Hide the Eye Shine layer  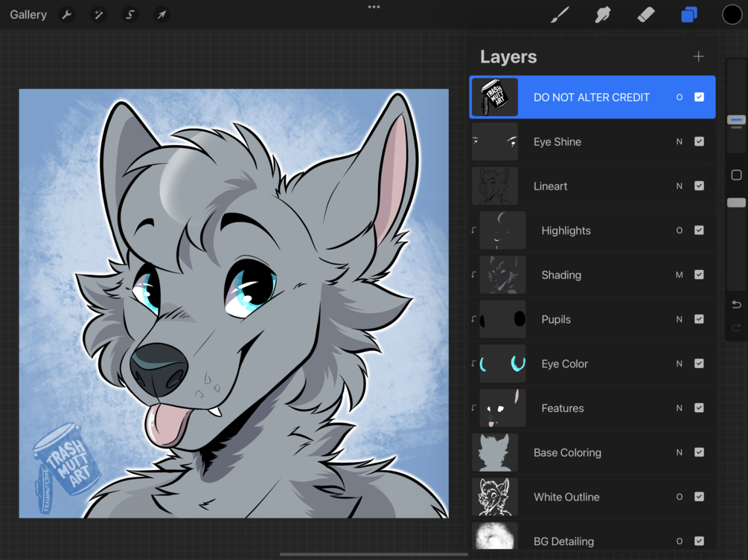pos(699,141)
